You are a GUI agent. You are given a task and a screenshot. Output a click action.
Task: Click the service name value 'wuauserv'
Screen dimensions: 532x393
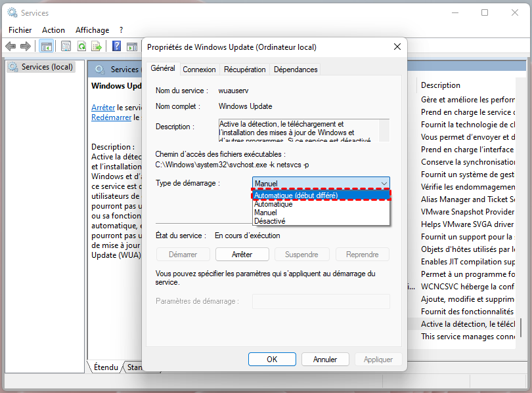click(233, 91)
